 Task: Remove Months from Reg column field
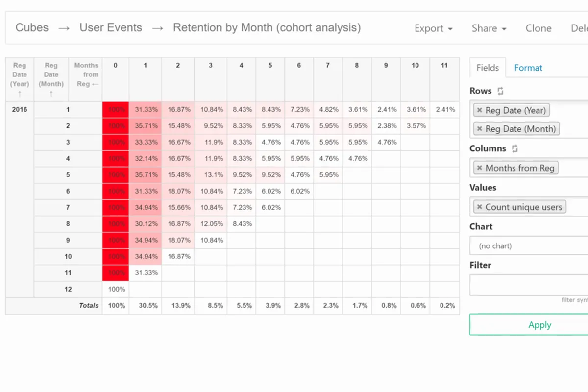(480, 168)
